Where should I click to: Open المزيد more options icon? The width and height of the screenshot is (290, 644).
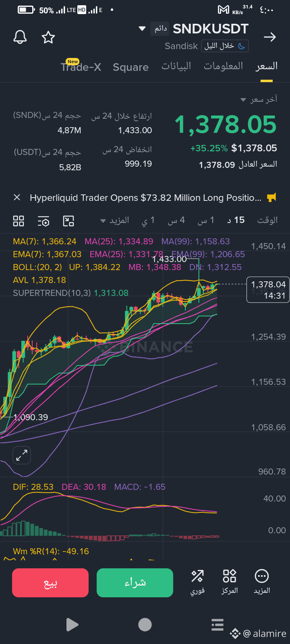(262, 582)
